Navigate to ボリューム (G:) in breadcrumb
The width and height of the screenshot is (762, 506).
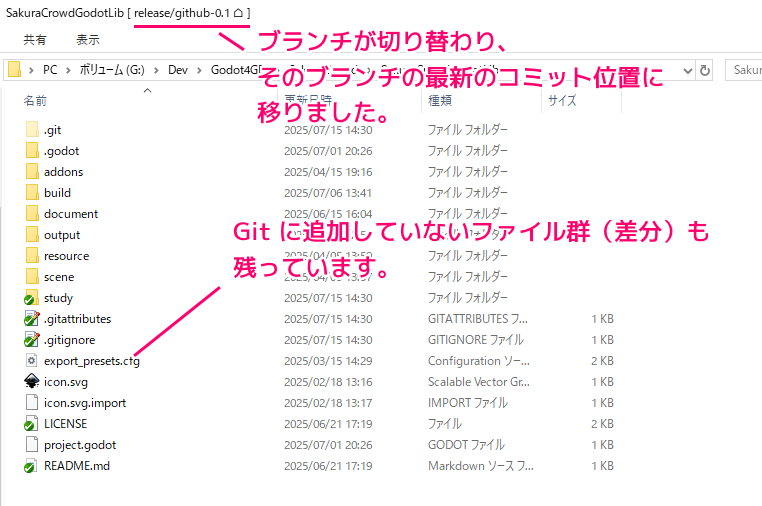click(x=113, y=70)
